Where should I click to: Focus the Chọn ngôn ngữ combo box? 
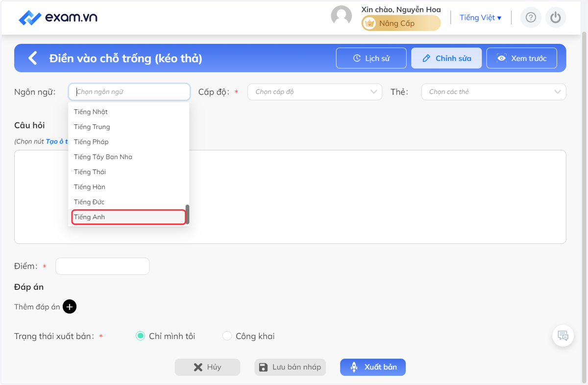pos(129,92)
